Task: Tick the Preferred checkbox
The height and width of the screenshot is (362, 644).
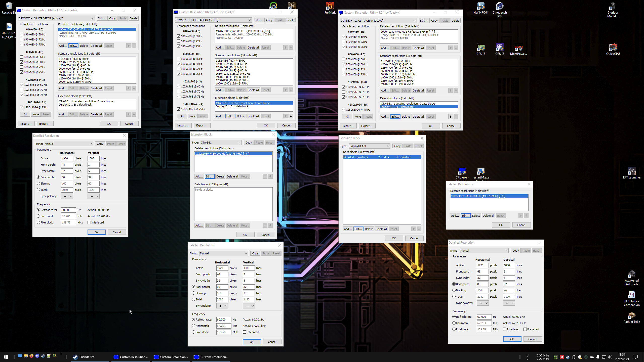Action: pos(525,329)
